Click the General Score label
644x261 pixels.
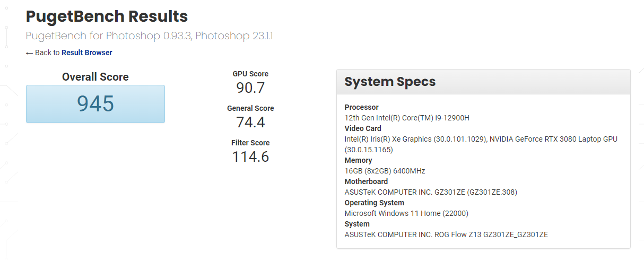[x=250, y=108]
